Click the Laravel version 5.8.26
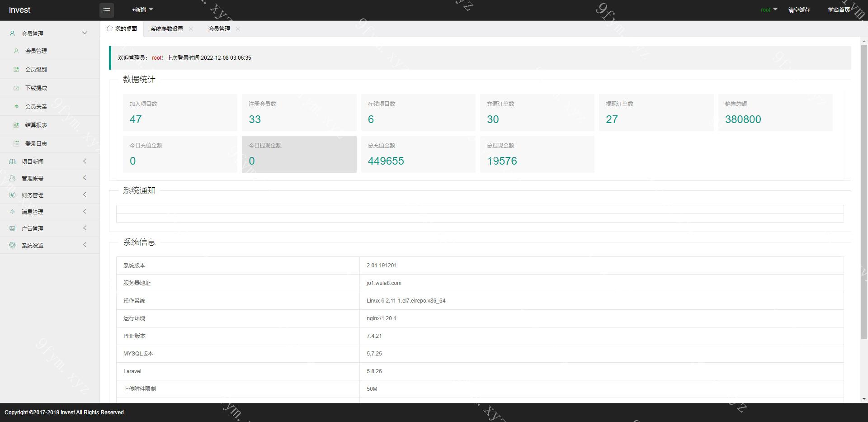Screen dimensions: 868x422 coord(374,371)
